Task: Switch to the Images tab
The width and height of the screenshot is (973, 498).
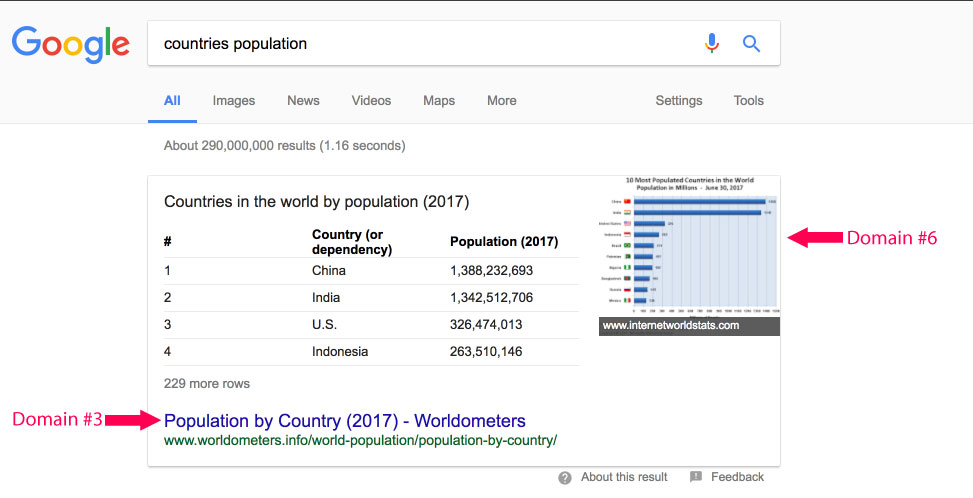Action: click(234, 100)
